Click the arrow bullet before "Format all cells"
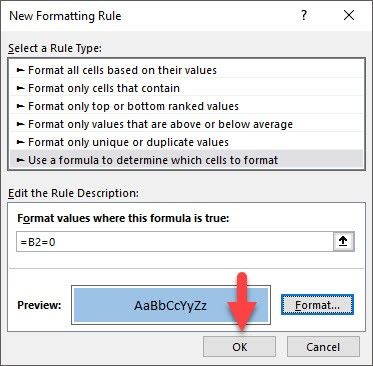The height and width of the screenshot is (366, 373). coord(21,70)
